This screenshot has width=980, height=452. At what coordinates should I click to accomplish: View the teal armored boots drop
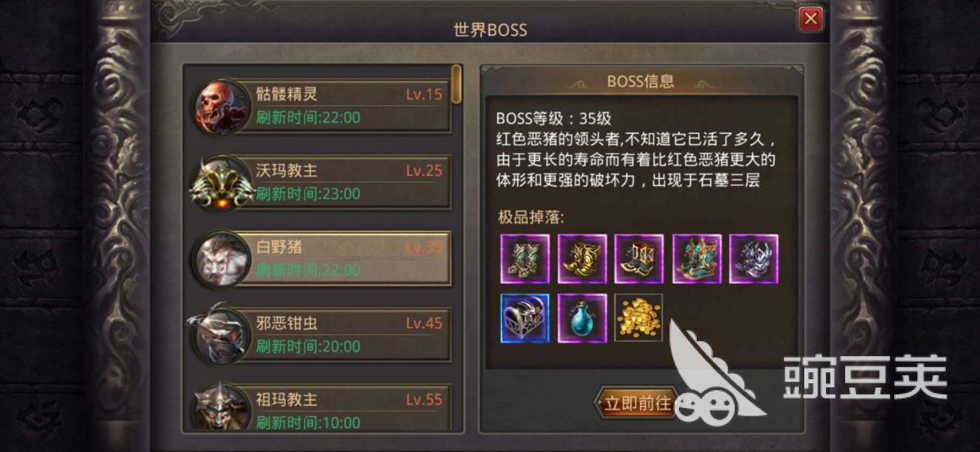(697, 259)
